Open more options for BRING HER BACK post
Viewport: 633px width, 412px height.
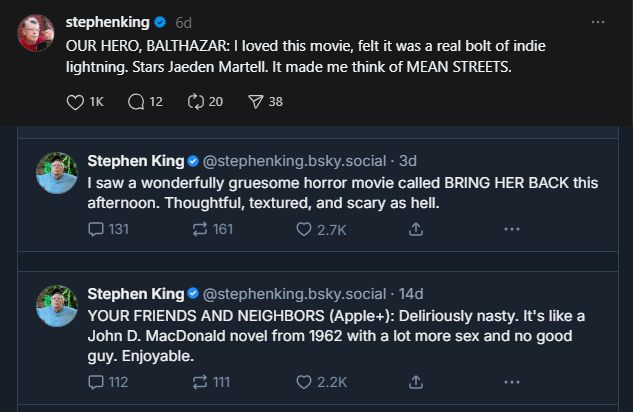[512, 229]
